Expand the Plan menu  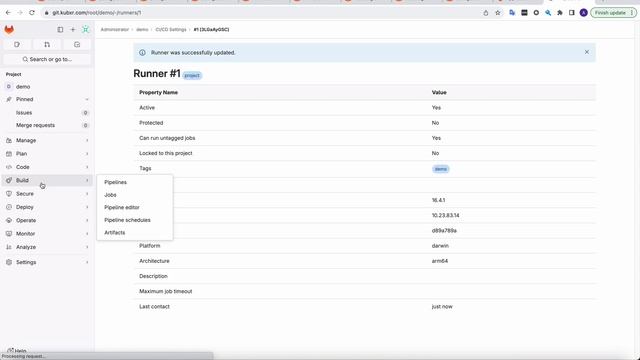[47, 154]
